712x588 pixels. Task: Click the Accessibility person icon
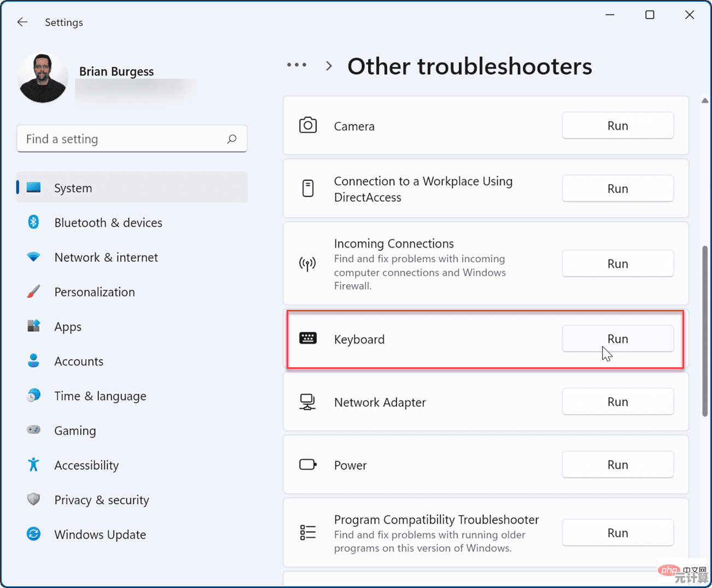[x=33, y=465]
